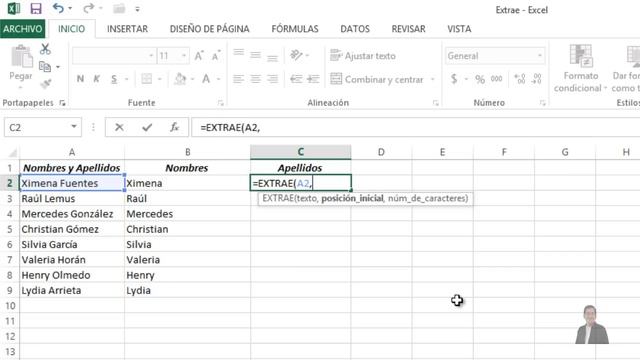Undo the last action
640x360 pixels.
58,8
